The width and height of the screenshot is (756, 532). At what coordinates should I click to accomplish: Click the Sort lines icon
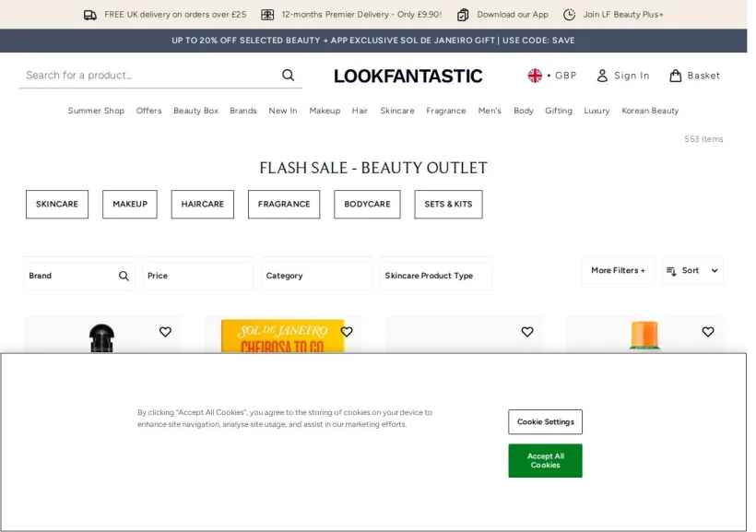(671, 271)
